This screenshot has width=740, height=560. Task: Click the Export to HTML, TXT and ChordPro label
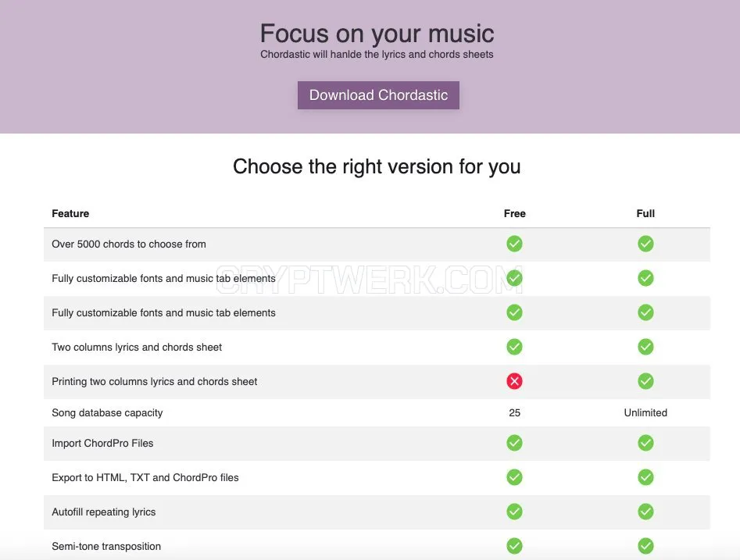point(145,477)
